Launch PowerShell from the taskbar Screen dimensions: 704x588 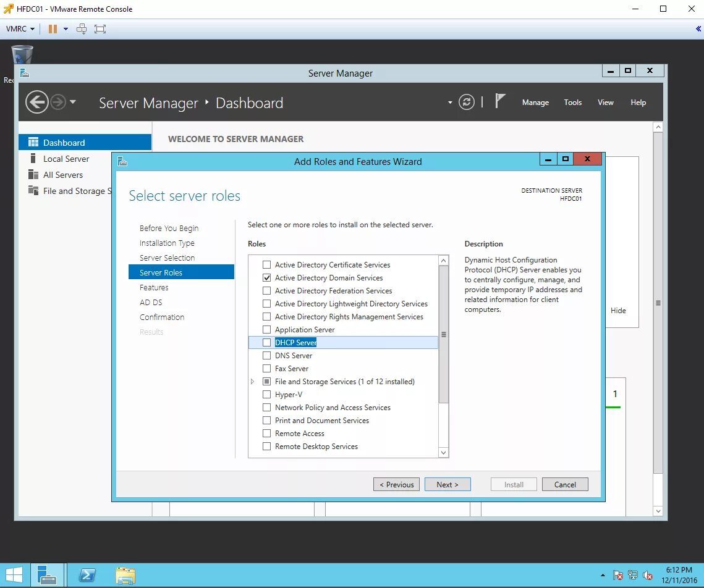tap(87, 576)
